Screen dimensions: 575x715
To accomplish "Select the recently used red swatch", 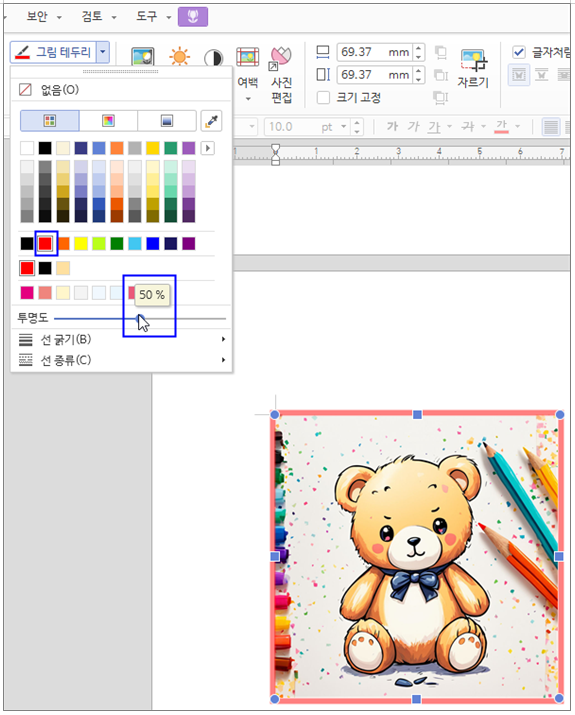I will click(27, 268).
